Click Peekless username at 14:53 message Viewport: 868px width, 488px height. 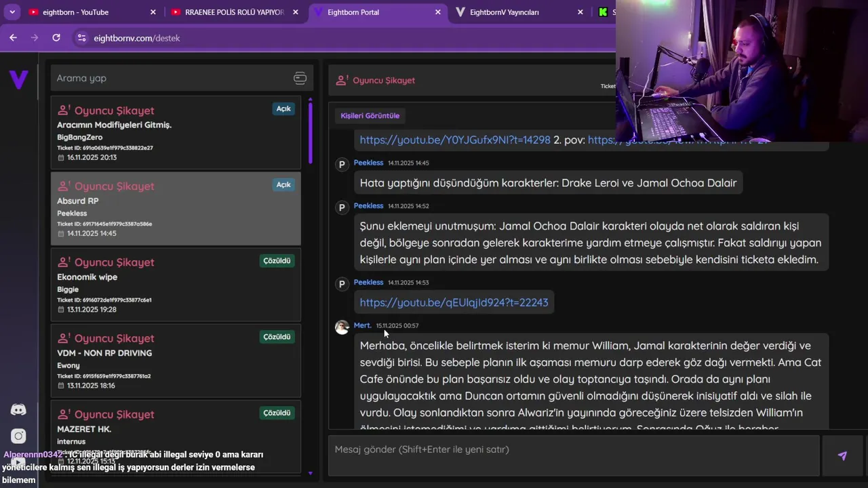pyautogui.click(x=368, y=282)
